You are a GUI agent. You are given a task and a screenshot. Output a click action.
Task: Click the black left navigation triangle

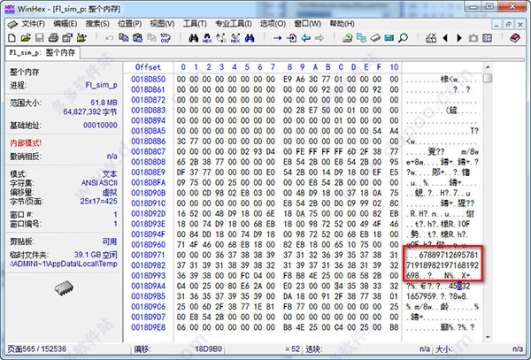[x=445, y=38]
